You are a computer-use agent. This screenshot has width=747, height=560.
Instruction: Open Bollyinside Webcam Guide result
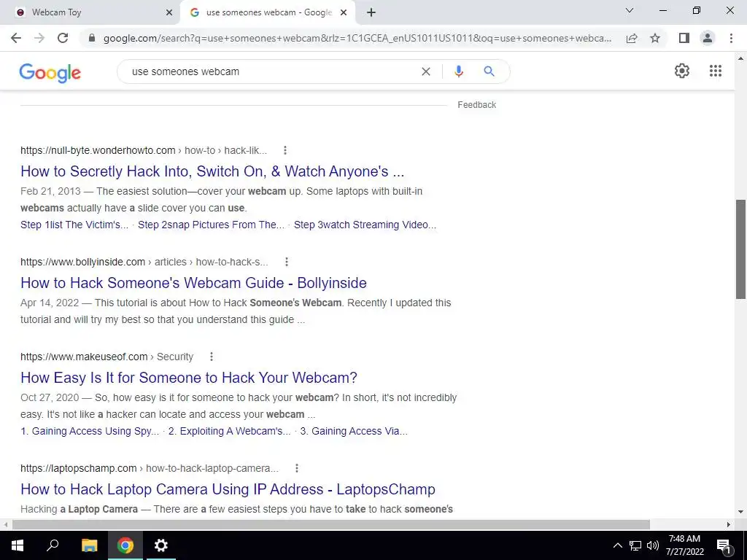pos(193,283)
